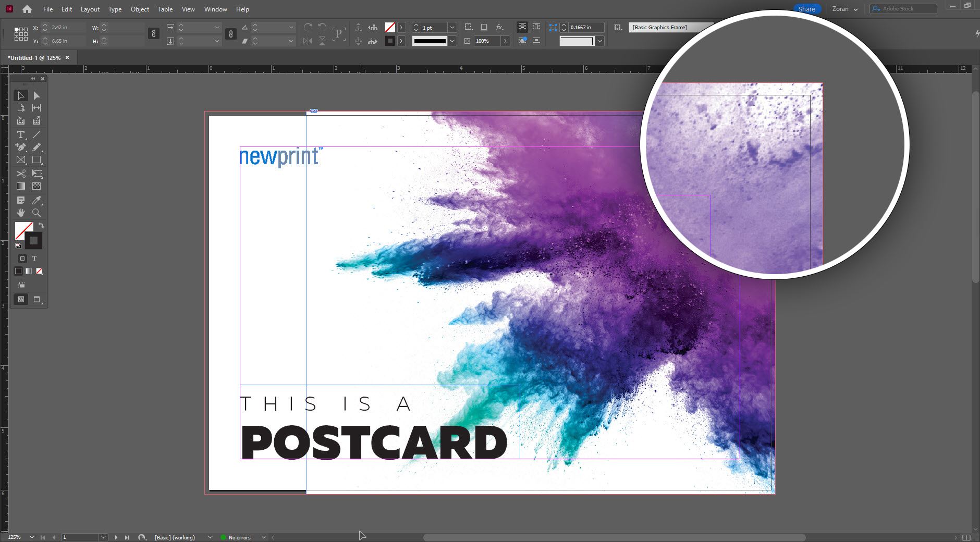Select the Eyedropper tool
The width and height of the screenshot is (980, 542).
point(36,200)
